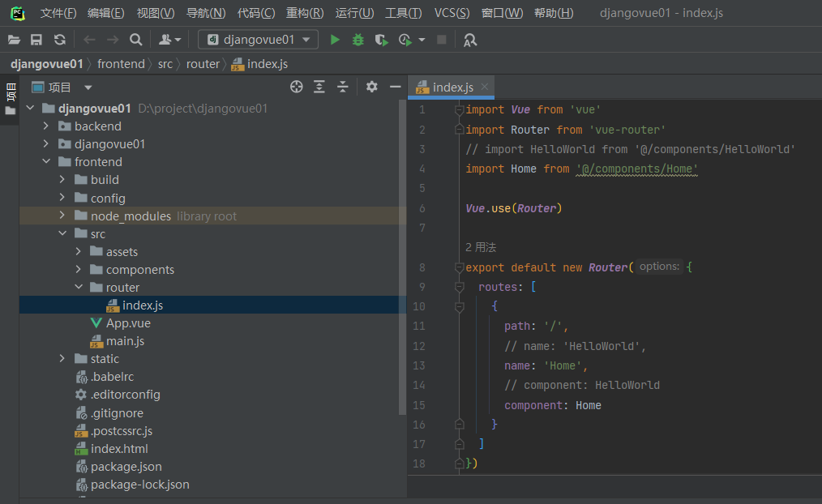Click the green Run button
822x504 pixels.
pyautogui.click(x=335, y=40)
